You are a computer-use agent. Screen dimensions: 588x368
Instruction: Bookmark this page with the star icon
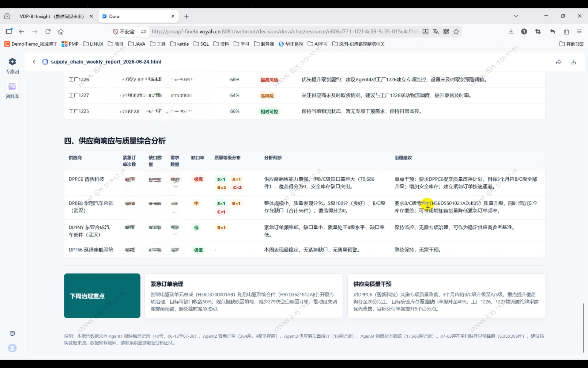[456, 32]
